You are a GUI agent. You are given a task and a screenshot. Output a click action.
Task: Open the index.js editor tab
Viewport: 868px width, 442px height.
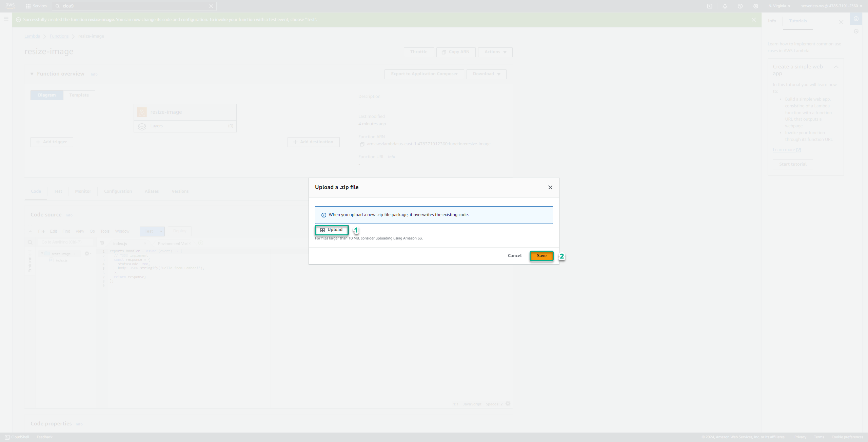(x=120, y=244)
